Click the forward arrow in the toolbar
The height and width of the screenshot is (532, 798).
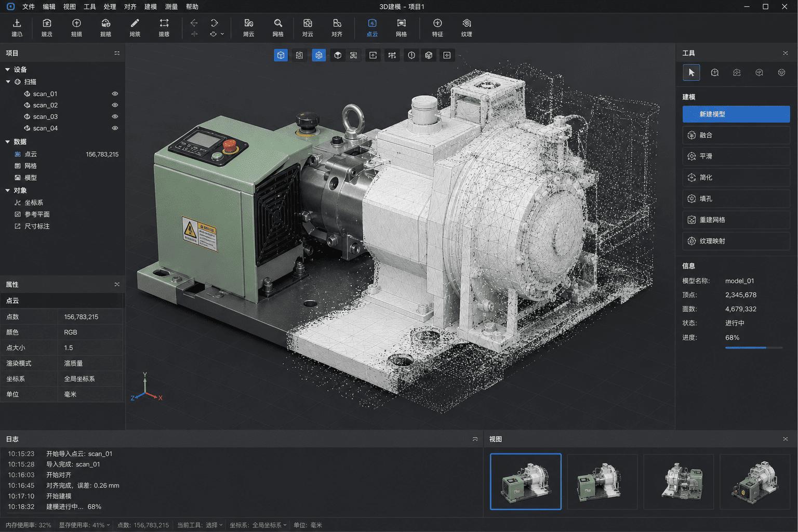coord(214,23)
